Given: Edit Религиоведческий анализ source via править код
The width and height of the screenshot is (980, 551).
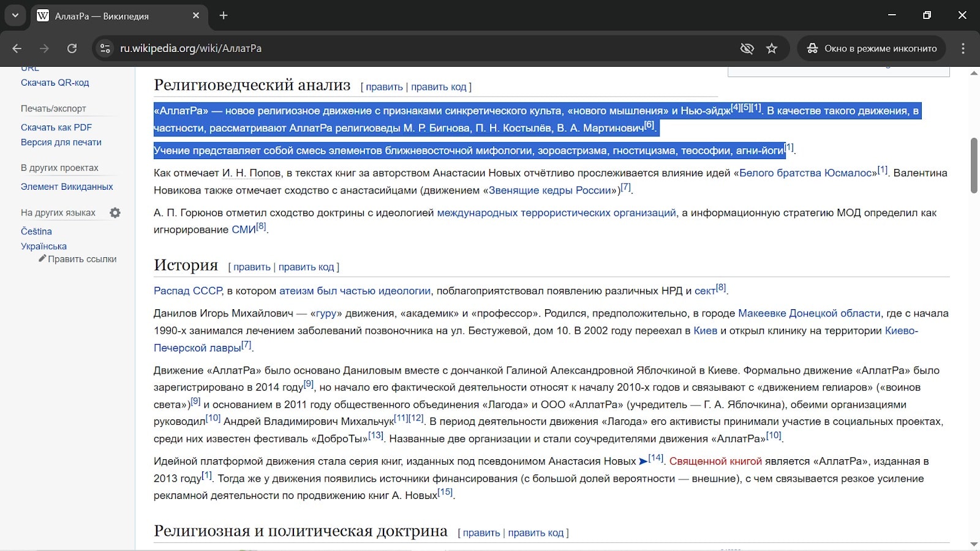Looking at the screenshot, I should (x=439, y=87).
